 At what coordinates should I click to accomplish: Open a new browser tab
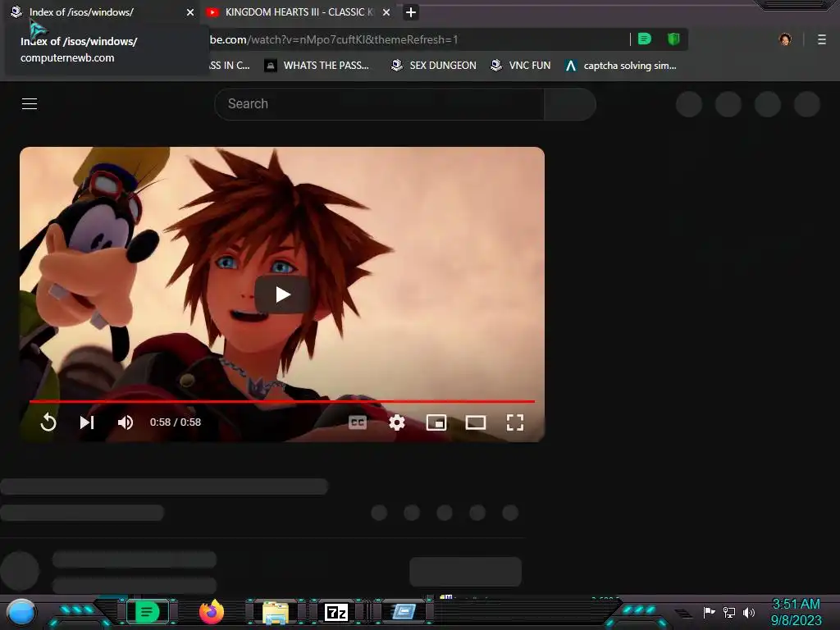pos(411,11)
